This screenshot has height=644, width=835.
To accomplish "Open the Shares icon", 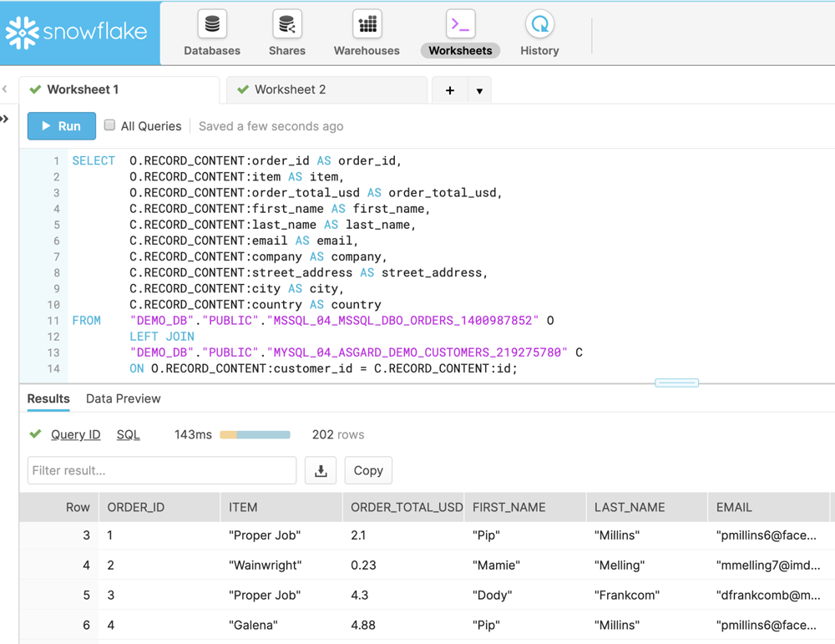I will (287, 24).
